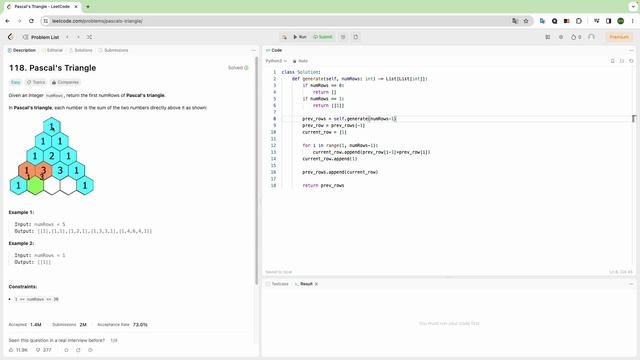This screenshot has height=360, width=640.
Task: Open the notes icon after Submit
Action: pos(343,37)
